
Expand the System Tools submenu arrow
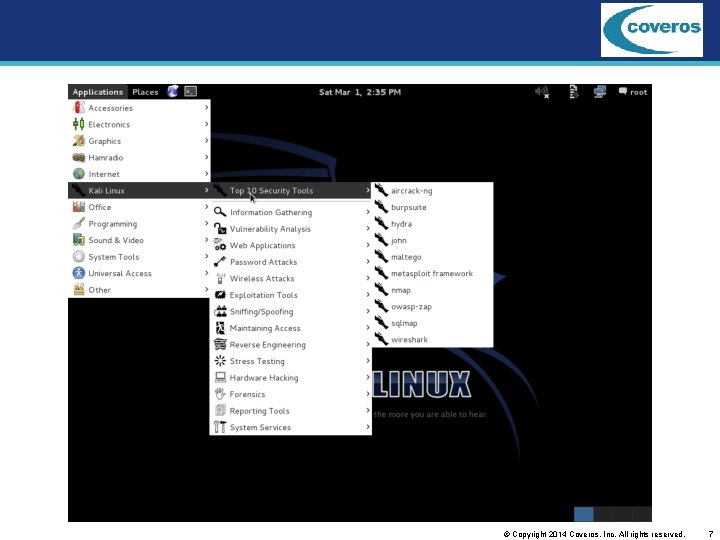pos(206,256)
